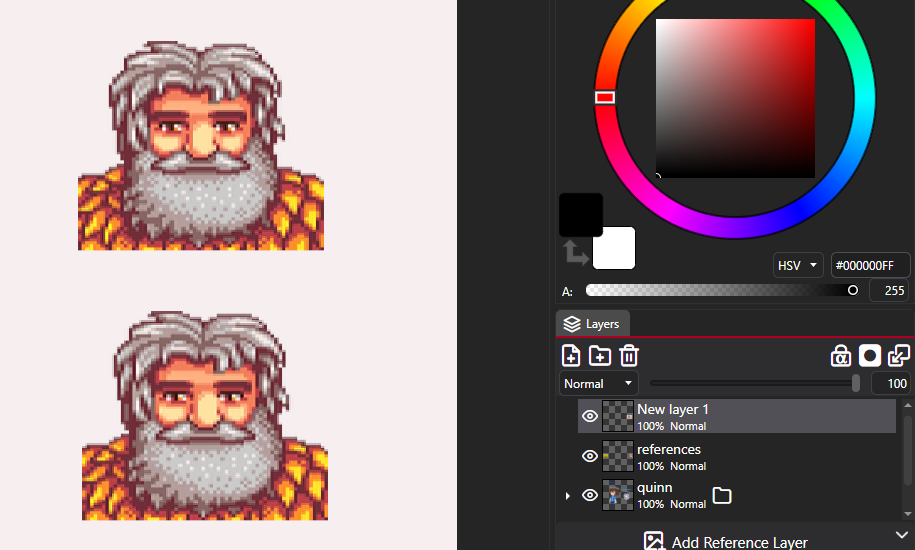Click the create mask circle icon
The width and height of the screenshot is (915, 550).
869,356
